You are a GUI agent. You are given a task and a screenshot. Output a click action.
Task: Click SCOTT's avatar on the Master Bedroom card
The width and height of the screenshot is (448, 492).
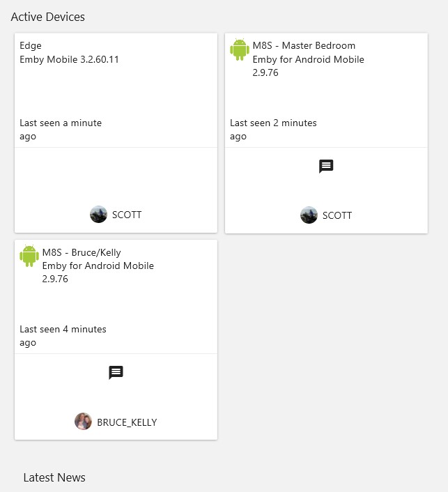[x=309, y=215]
